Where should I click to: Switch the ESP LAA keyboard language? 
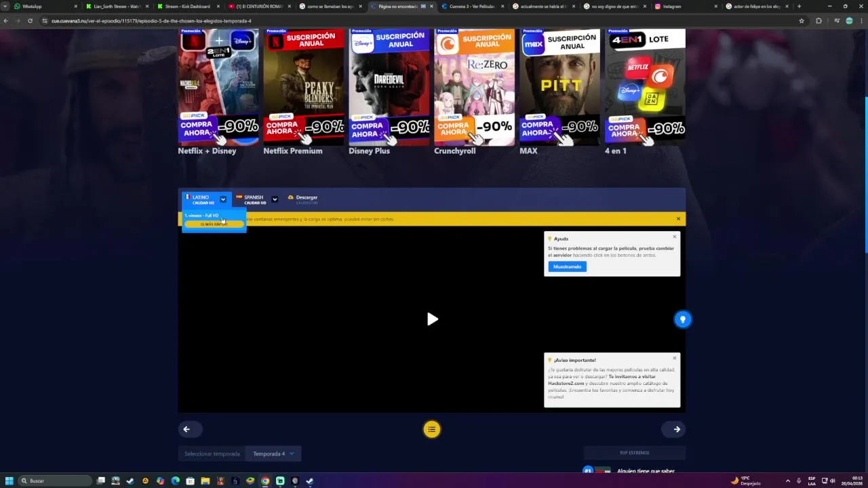click(x=812, y=481)
